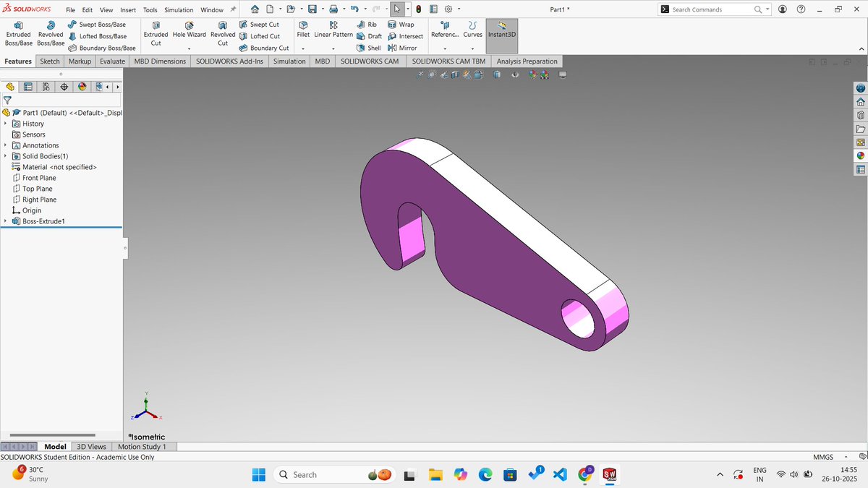868x488 pixels.
Task: Activate the Revolved Cut tool
Action: click(x=223, y=35)
